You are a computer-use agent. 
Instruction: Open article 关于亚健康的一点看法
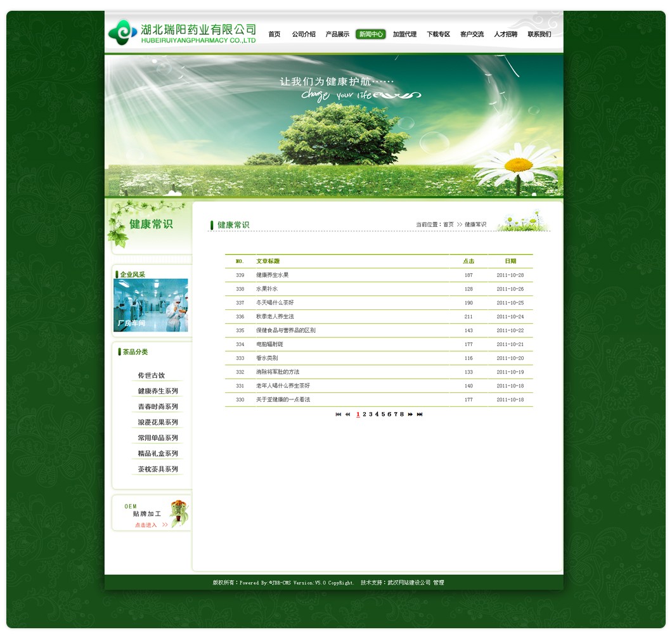point(283,399)
